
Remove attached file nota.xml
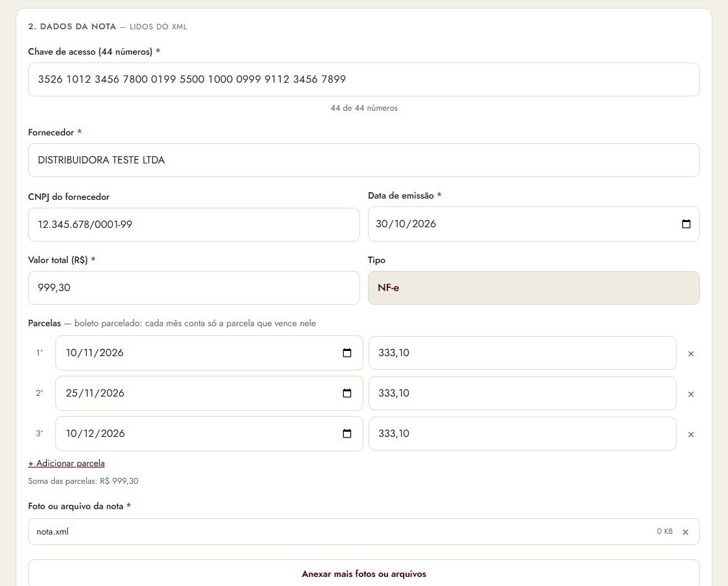685,532
